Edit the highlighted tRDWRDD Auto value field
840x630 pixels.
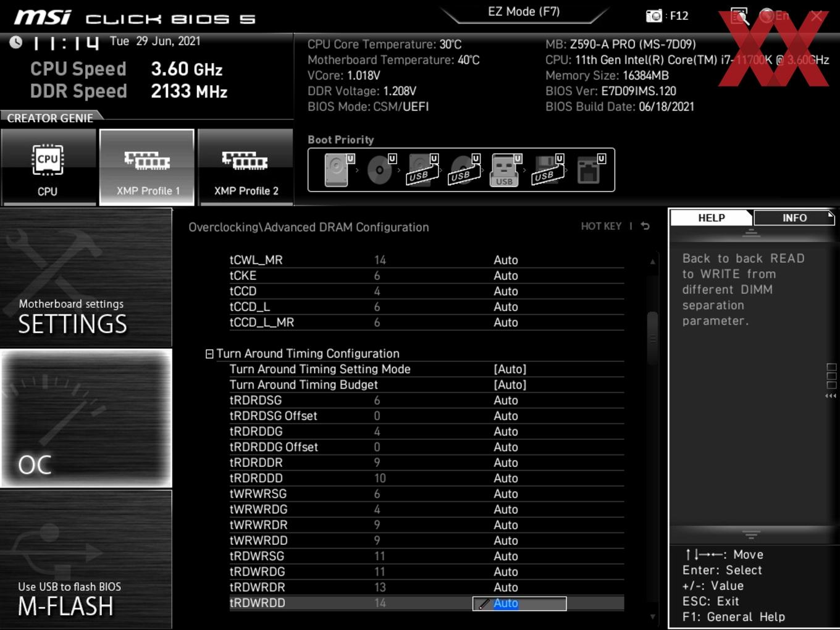pyautogui.click(x=519, y=603)
